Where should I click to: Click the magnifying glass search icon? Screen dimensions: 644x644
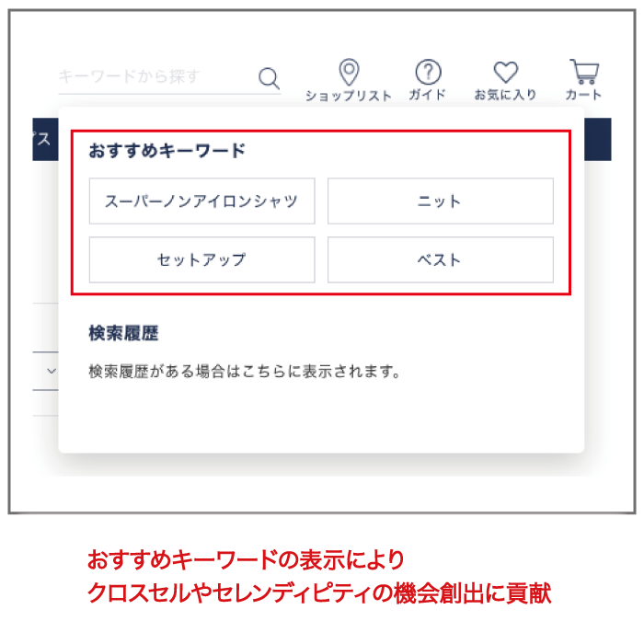[269, 78]
